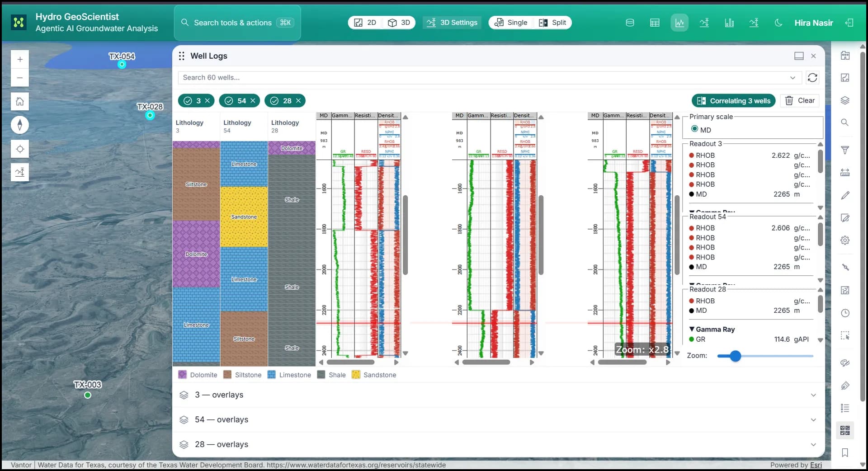Click the logout icon beside Hira Nasir

849,23
